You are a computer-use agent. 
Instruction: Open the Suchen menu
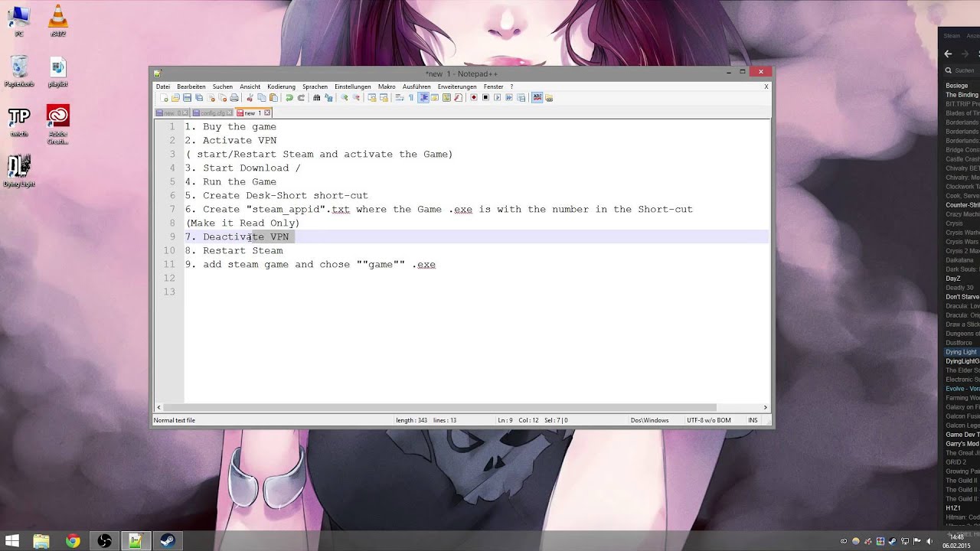[223, 86]
